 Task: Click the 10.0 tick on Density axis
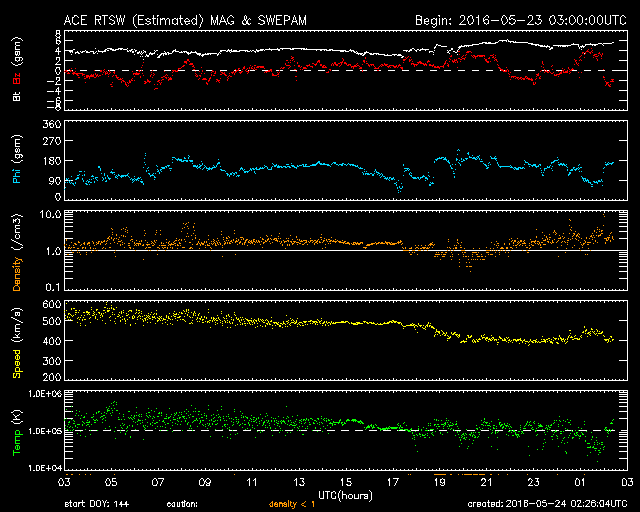click(51, 214)
